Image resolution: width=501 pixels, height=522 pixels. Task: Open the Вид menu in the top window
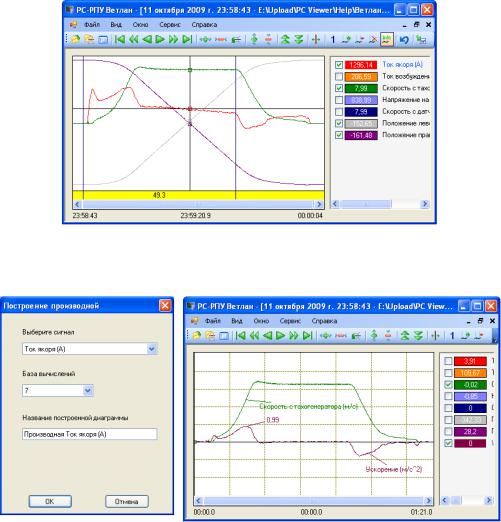(x=116, y=25)
